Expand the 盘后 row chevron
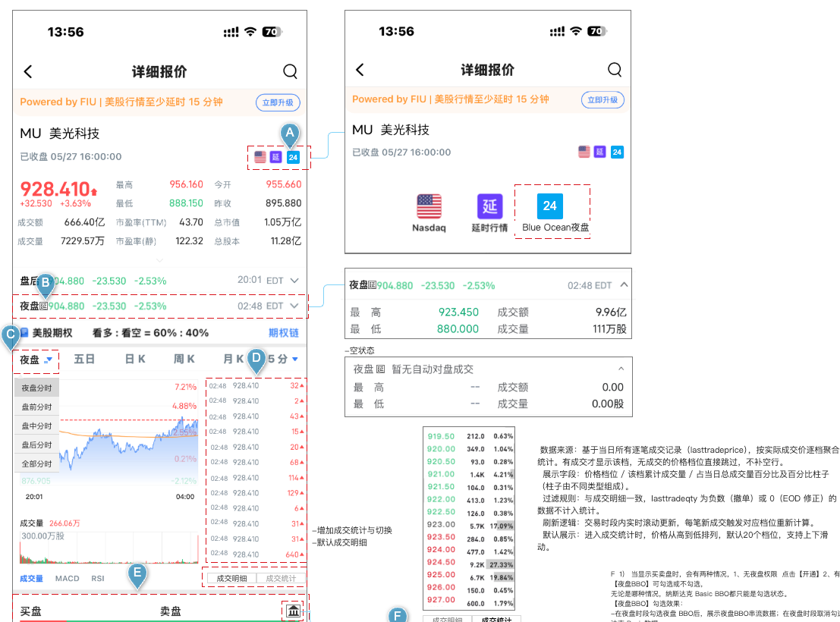Screen dimensions: 840x622 tap(294, 280)
